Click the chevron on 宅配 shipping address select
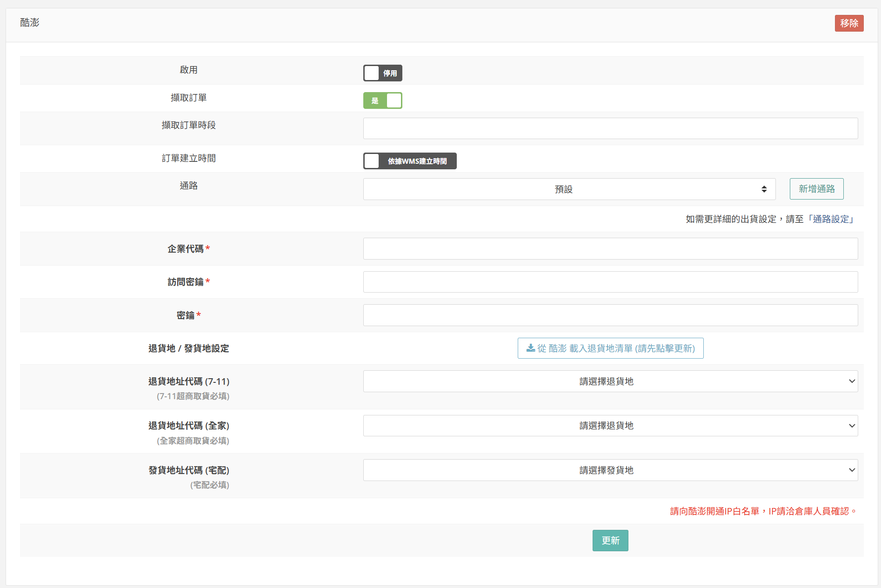 point(852,470)
